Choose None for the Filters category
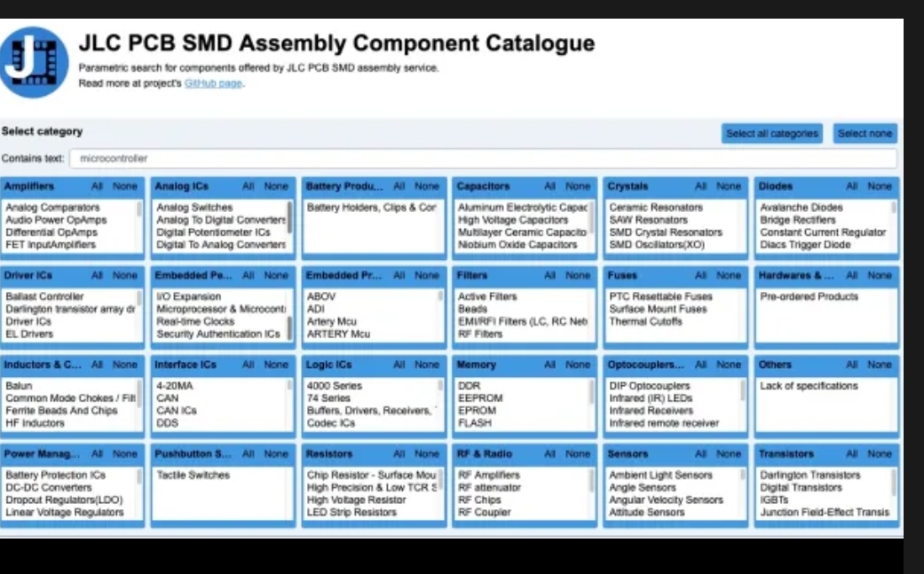924x574 pixels. (578, 275)
